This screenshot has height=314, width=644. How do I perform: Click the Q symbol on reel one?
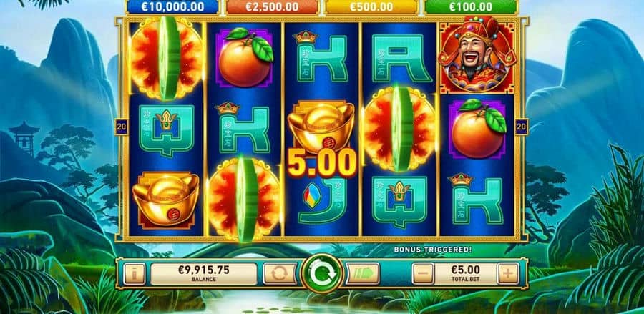tap(166, 130)
